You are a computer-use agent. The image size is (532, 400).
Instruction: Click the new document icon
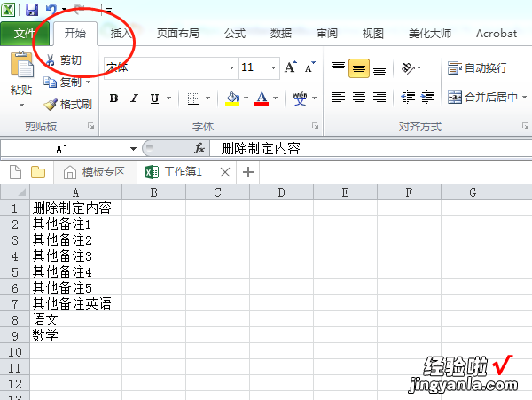click(x=15, y=172)
